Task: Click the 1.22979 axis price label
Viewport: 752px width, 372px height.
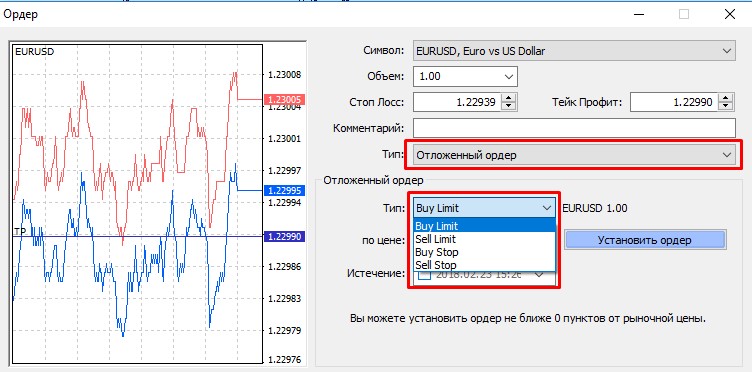Action: pos(284,330)
